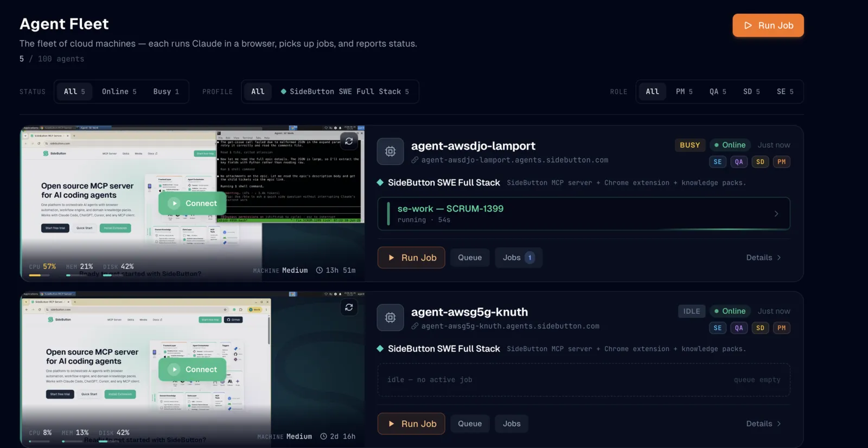Screen dimensions: 868x448
Task: Click the Online badge on agent-awsg5g-knuth
Action: click(730, 311)
